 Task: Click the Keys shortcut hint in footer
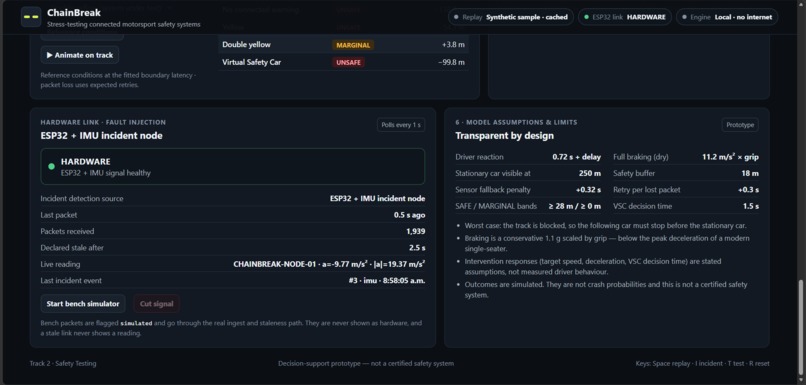point(702,363)
